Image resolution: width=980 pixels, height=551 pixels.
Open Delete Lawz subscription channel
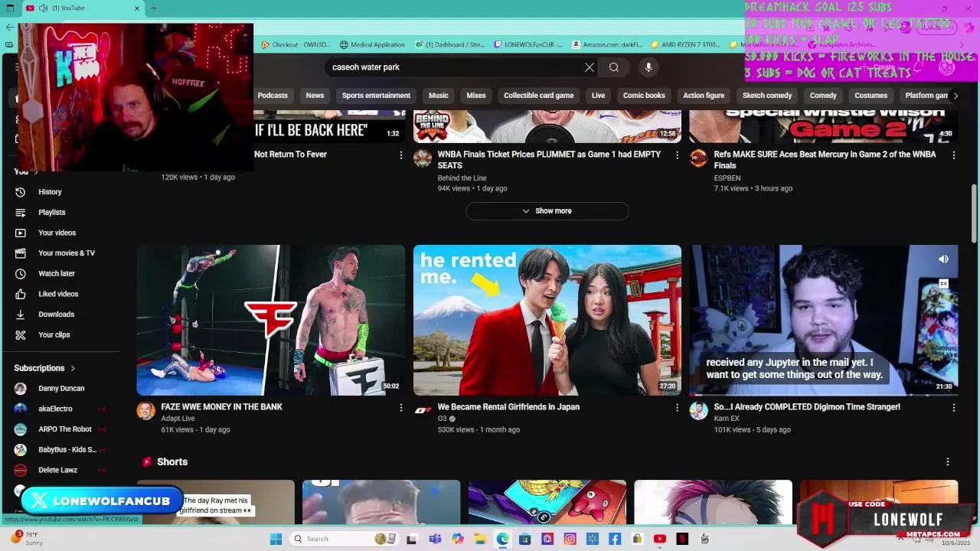[57, 471]
